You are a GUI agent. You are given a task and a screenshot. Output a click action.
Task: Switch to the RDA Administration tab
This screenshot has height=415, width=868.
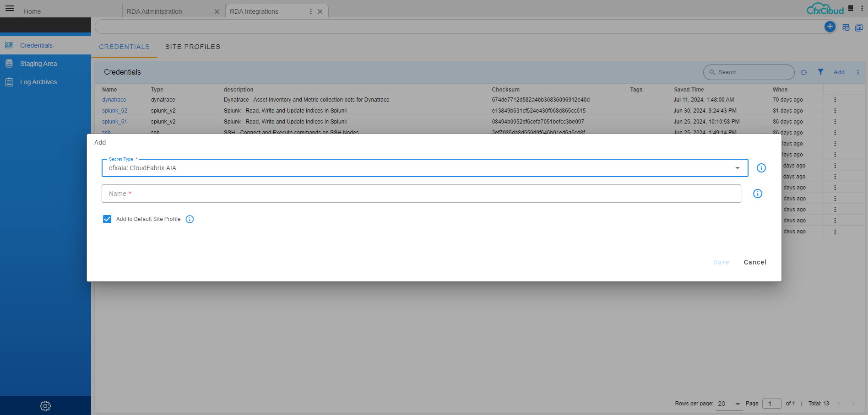point(154,11)
